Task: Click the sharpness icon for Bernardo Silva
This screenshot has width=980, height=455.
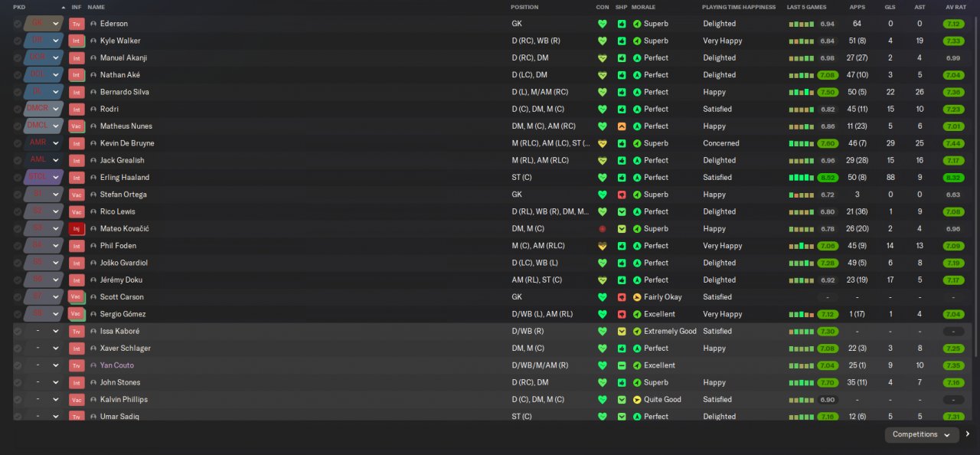Action: 622,92
